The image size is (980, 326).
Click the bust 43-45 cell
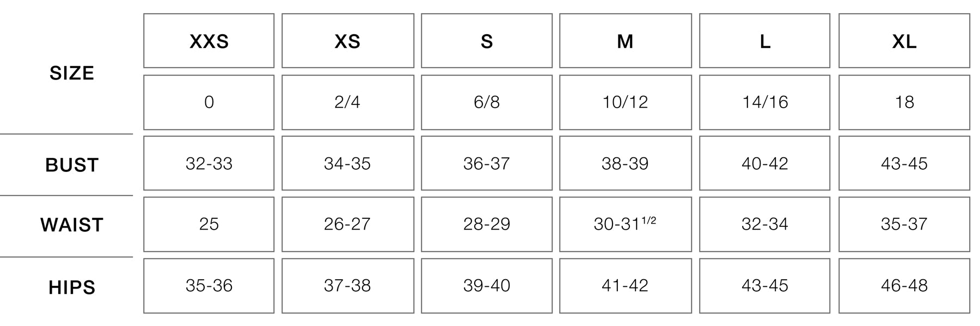coord(904,163)
